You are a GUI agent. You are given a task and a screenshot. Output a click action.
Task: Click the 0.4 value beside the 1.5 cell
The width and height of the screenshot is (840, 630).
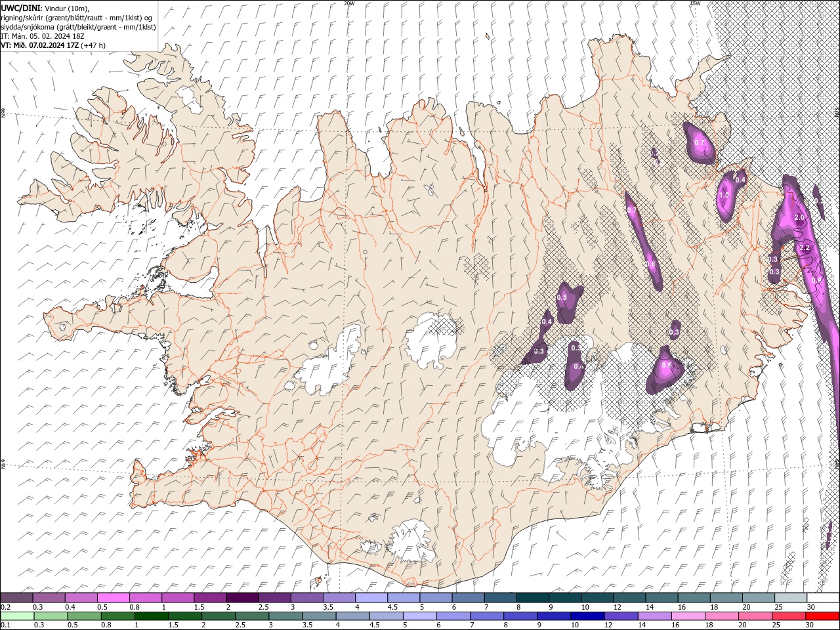740,180
